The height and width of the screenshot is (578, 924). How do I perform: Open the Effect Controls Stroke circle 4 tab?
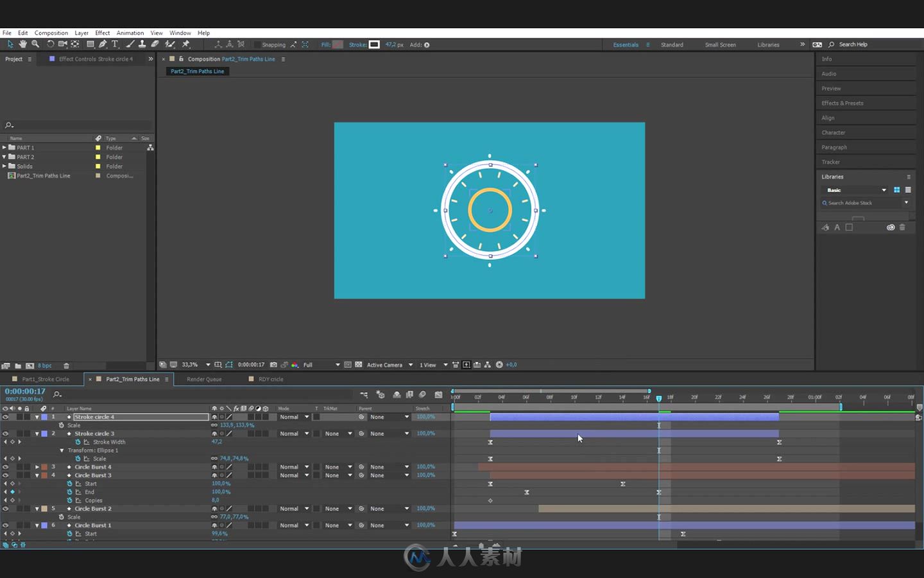click(96, 59)
